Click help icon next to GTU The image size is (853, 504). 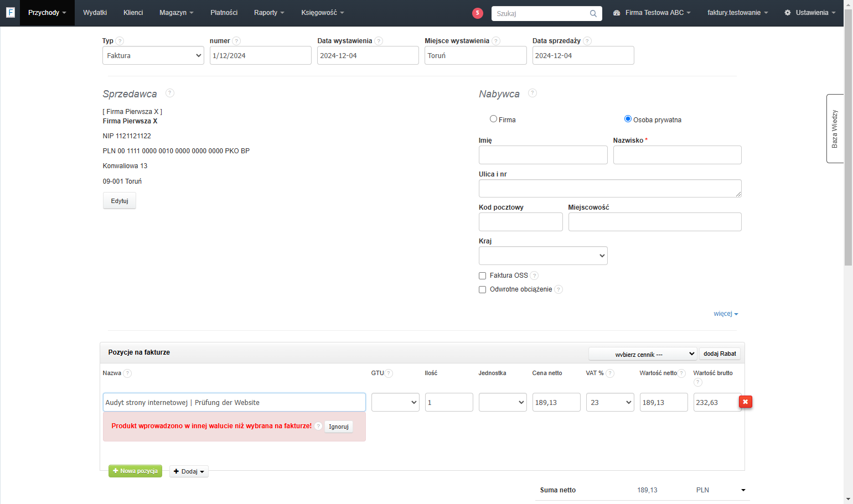[389, 373]
